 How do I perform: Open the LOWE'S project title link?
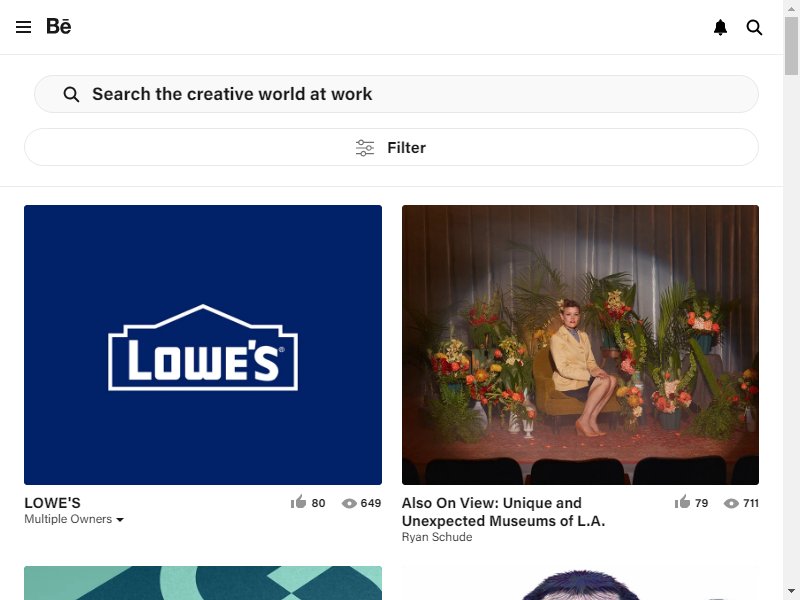click(53, 503)
